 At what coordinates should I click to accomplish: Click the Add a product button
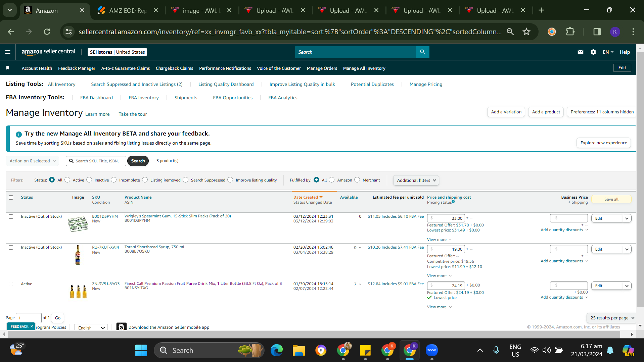click(x=546, y=112)
